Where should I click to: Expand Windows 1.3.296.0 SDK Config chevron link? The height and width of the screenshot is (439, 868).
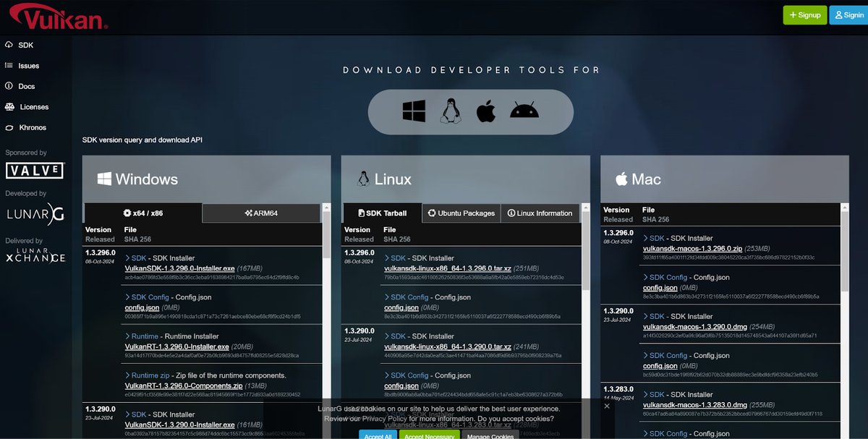(147, 297)
